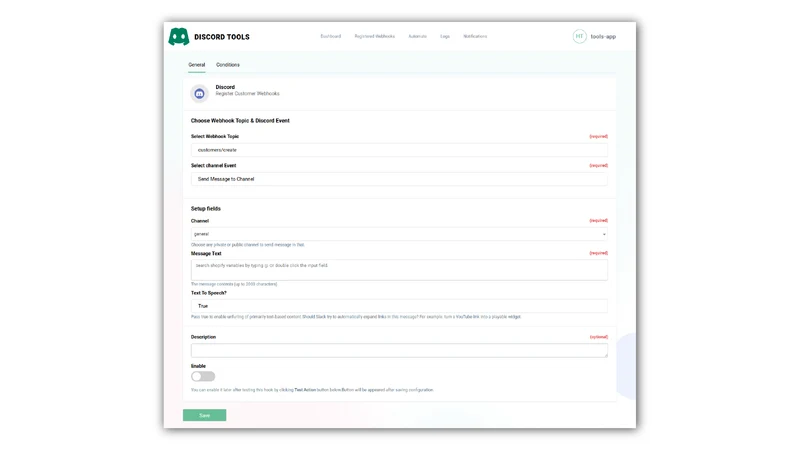The height and width of the screenshot is (450, 800).
Task: Focus the Message Text input field
Action: coord(399,270)
